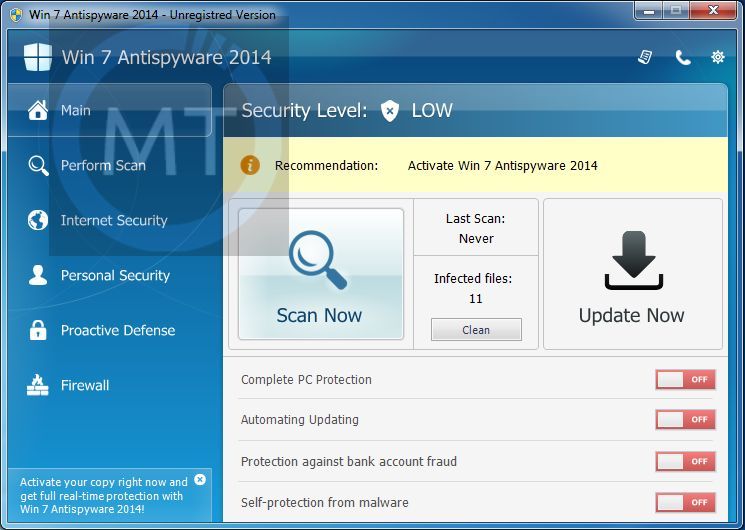Click the Automating Updating label
Viewport: 745px width, 530px height.
pyautogui.click(x=300, y=419)
